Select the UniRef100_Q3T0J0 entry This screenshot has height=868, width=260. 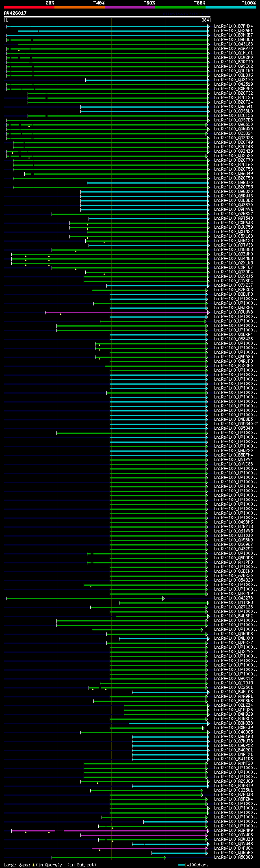(x=233, y=536)
